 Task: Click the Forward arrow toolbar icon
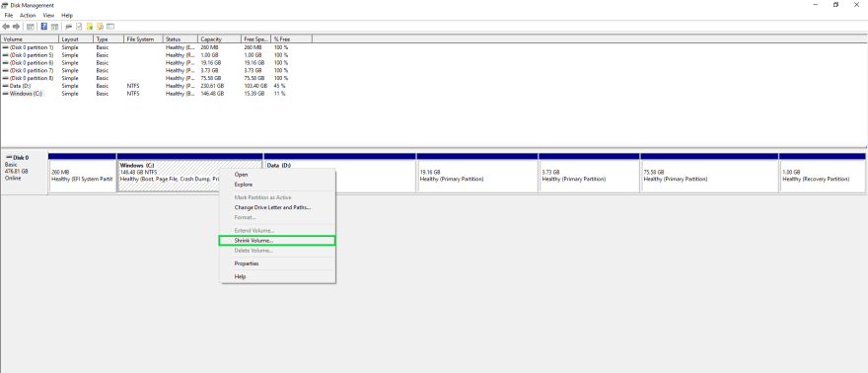(16, 26)
